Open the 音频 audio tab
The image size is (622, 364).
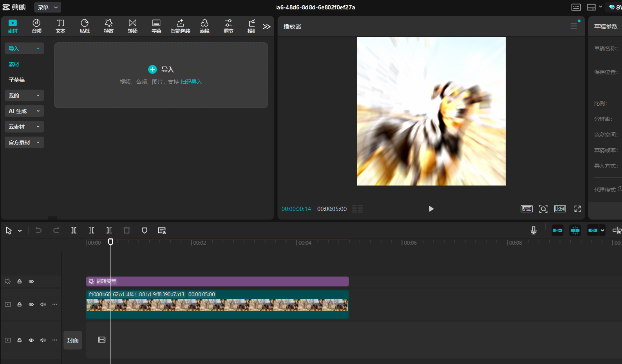[x=36, y=26]
